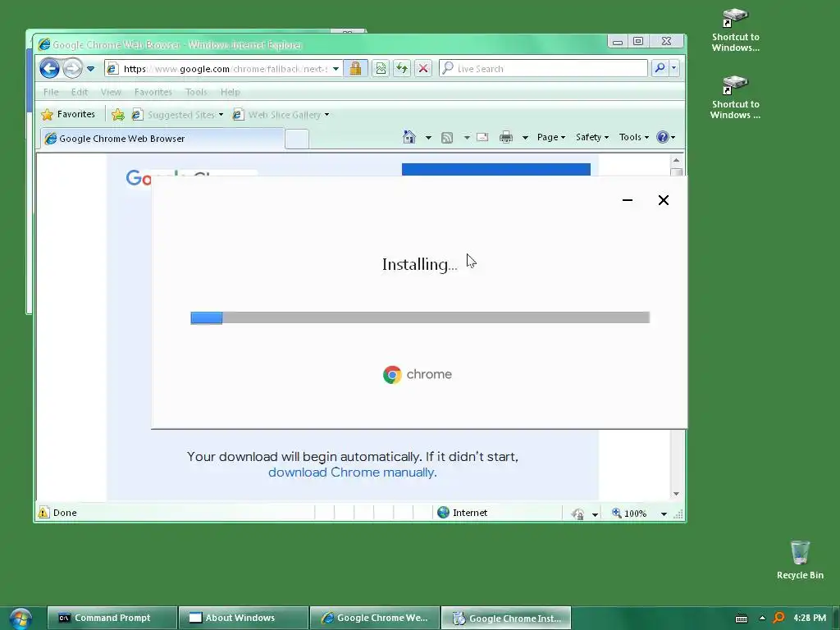
Task: Go back with the IE Back arrow
Action: point(49,69)
